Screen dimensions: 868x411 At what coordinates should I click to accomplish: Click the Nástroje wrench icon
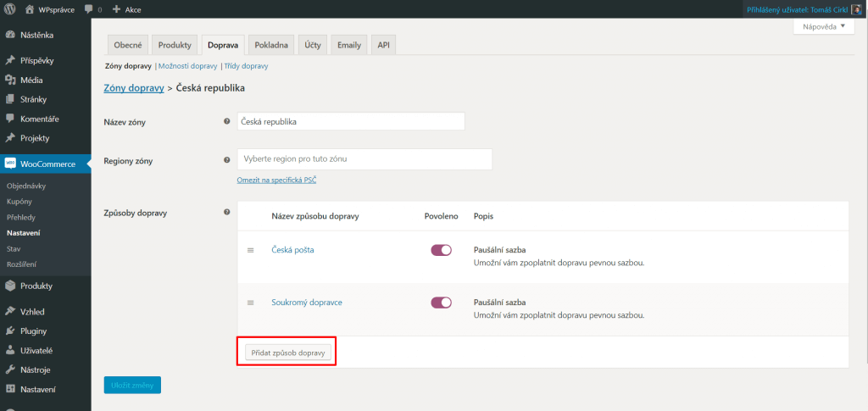pyautogui.click(x=10, y=369)
